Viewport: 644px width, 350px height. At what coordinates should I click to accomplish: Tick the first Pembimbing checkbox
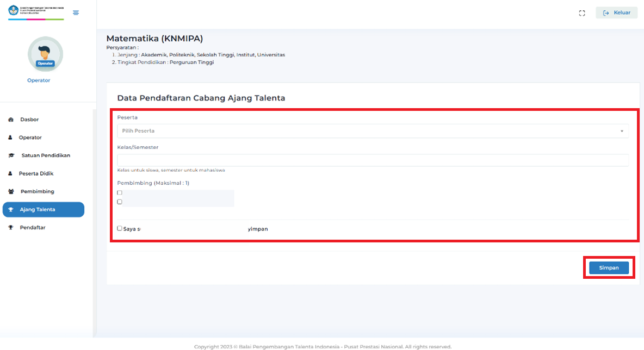(x=120, y=193)
